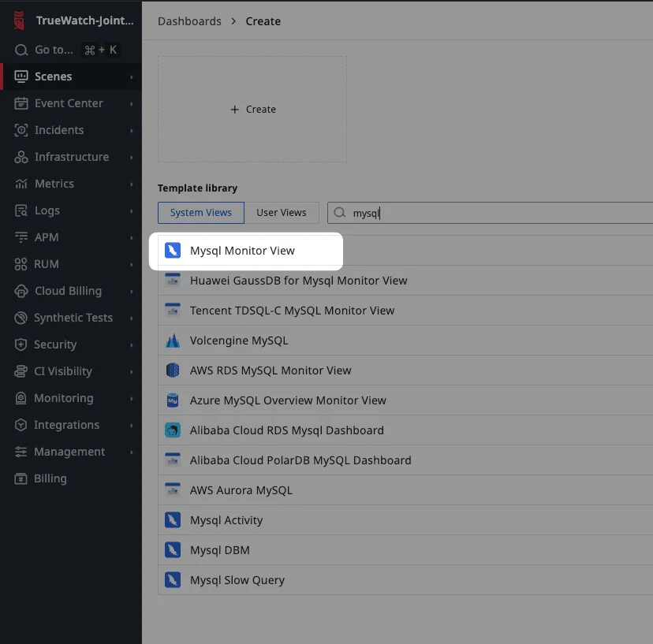Image resolution: width=653 pixels, height=644 pixels.
Task: Expand the Scenes submenu arrow
Action: click(132, 77)
